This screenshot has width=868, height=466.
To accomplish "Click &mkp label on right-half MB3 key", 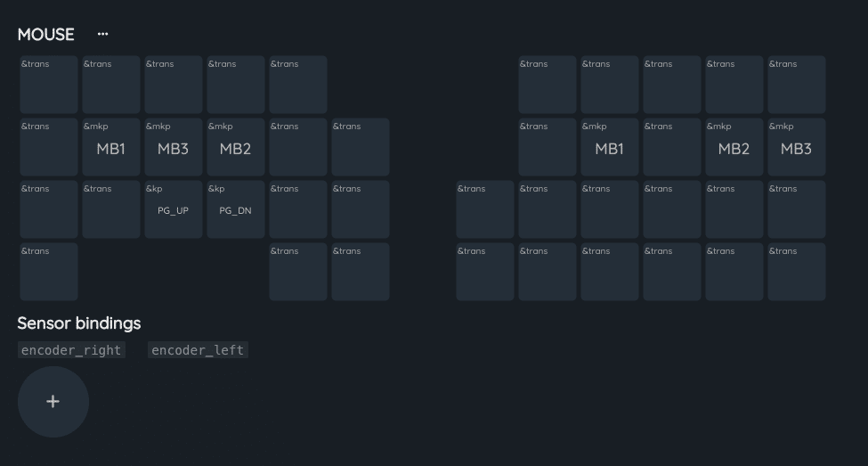I will tap(781, 127).
